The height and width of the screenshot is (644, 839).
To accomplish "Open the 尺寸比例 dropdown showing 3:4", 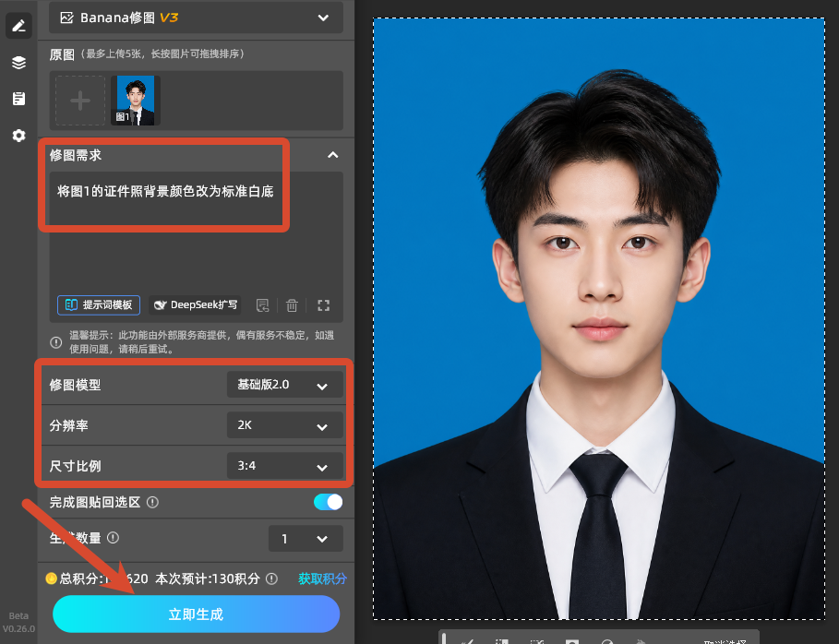I will [284, 466].
